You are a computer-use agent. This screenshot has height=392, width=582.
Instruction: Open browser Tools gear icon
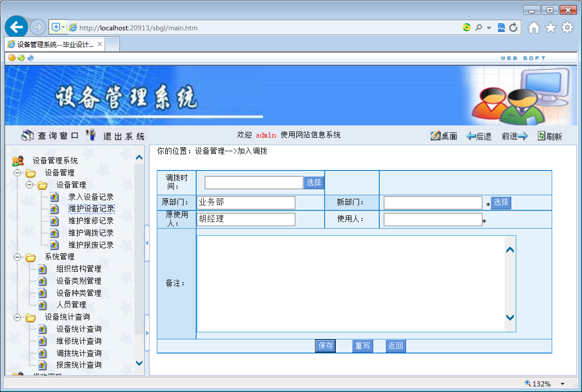pos(567,27)
